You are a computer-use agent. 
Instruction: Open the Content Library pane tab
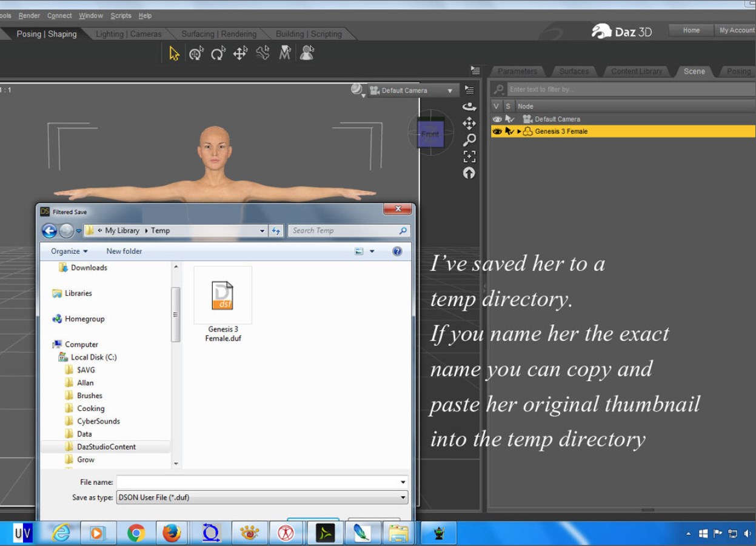click(x=636, y=72)
